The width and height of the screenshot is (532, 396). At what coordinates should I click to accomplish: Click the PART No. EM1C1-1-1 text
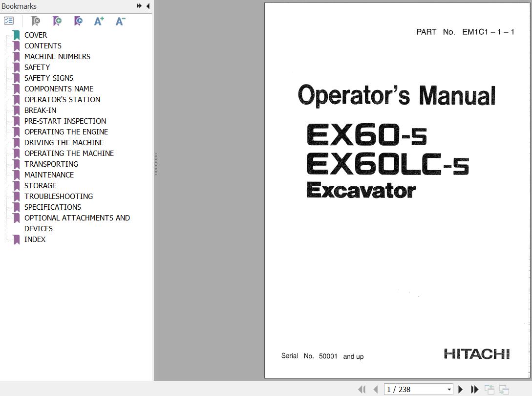tap(465, 32)
